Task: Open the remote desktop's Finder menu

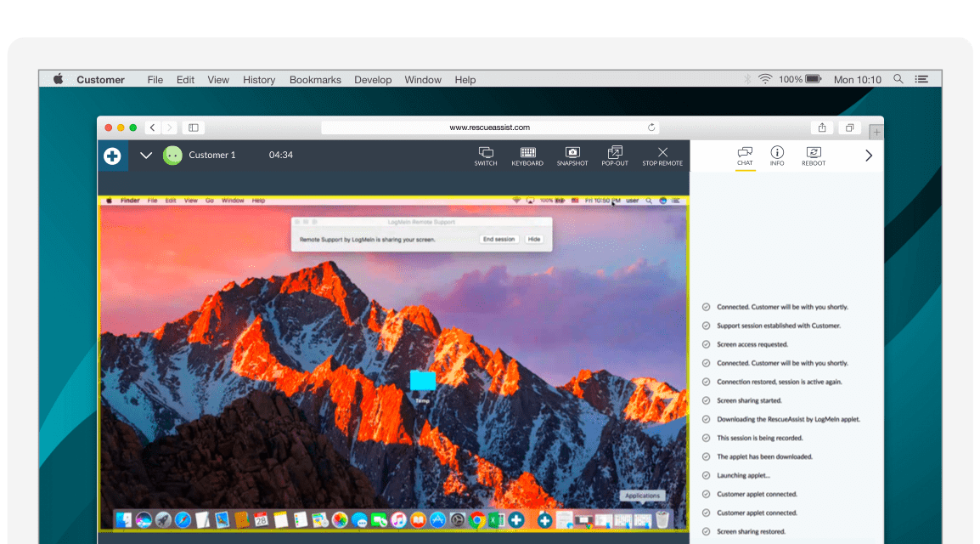Action: (130, 201)
